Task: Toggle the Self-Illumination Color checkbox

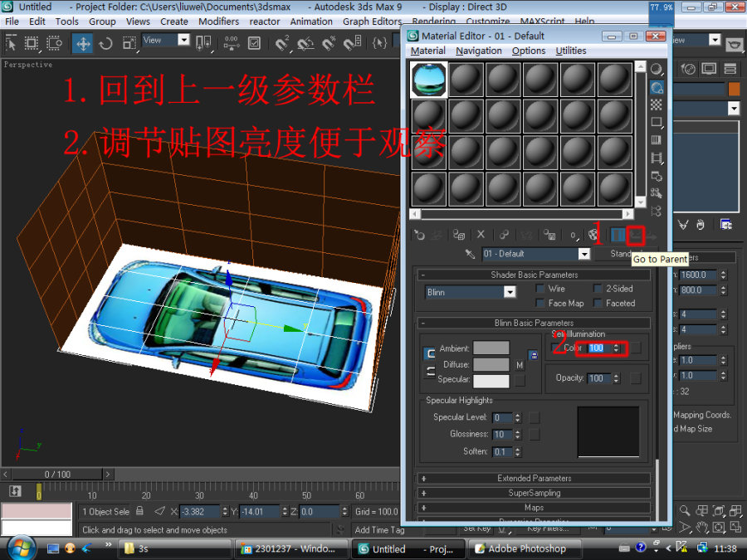Action: pos(555,347)
